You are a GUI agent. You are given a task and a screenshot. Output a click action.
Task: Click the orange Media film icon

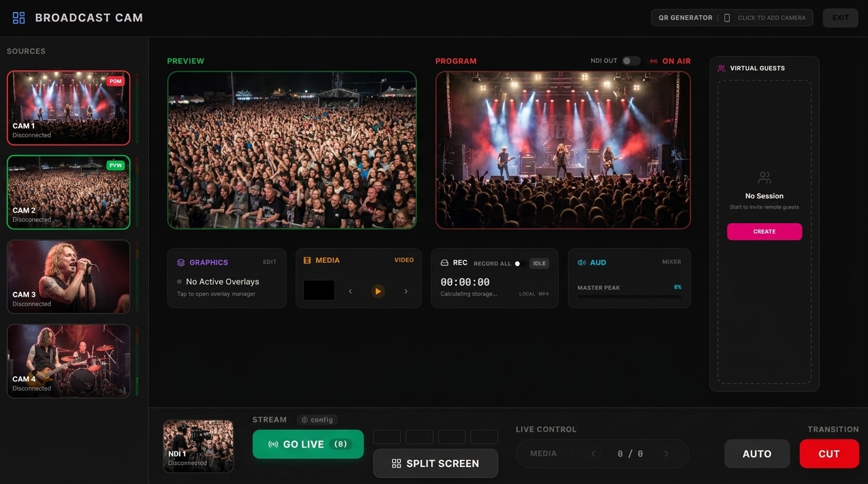click(307, 260)
